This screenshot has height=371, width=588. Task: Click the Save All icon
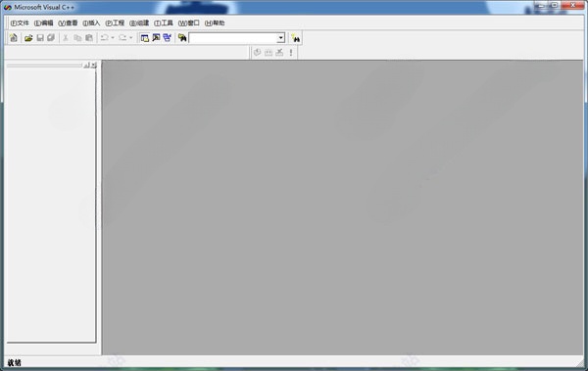coord(51,38)
